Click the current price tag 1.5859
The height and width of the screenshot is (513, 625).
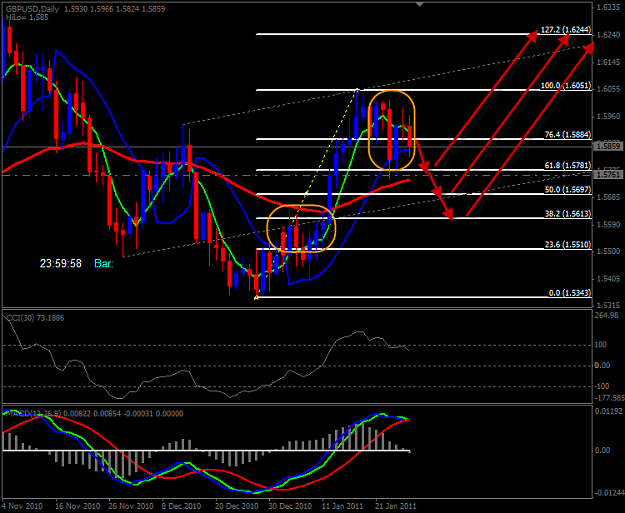607,146
